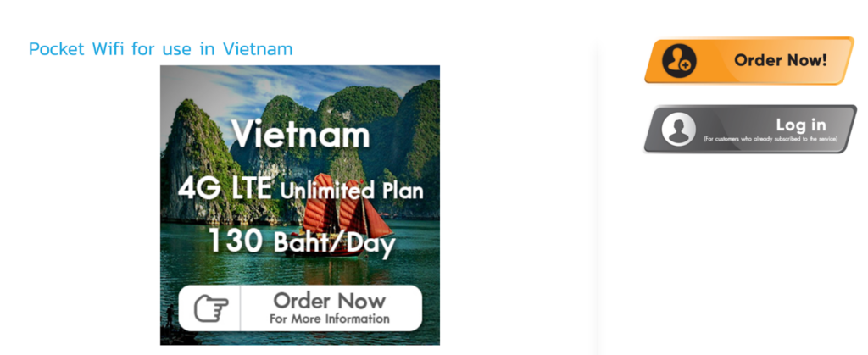Click the Vietnam title text on the banner
868x355 pixels.
coord(300,134)
